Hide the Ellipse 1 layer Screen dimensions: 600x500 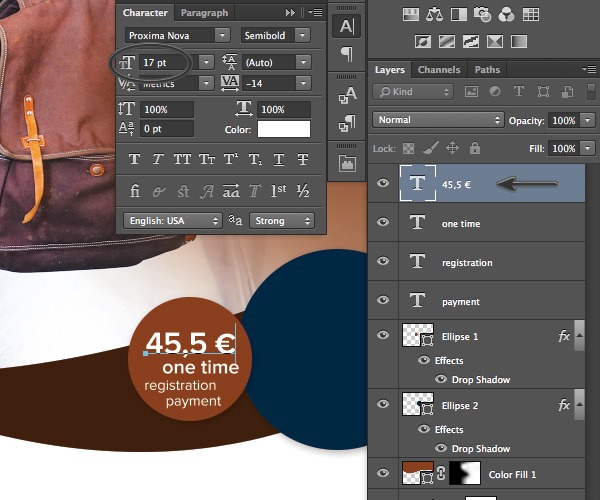[x=383, y=336]
